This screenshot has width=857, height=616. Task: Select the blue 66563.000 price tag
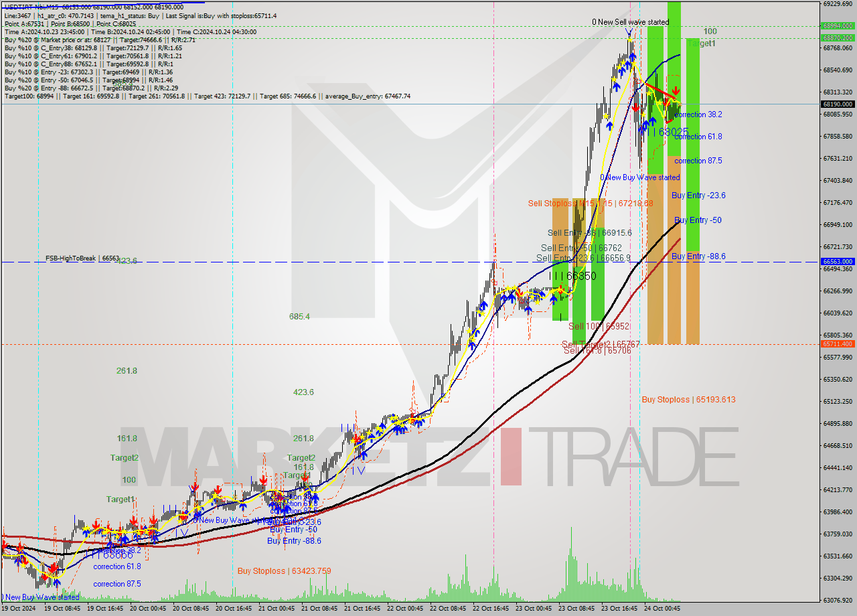click(x=837, y=262)
